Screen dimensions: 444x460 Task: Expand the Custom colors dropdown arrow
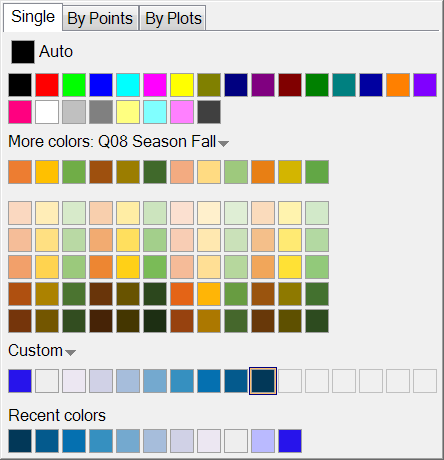(x=70, y=353)
